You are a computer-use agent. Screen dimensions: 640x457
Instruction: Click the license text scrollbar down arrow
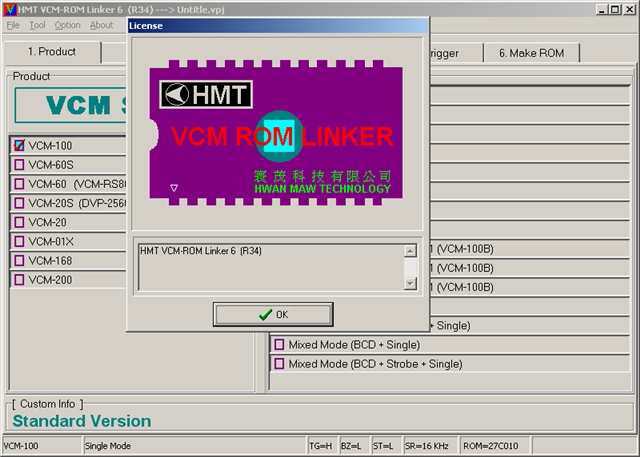[410, 283]
